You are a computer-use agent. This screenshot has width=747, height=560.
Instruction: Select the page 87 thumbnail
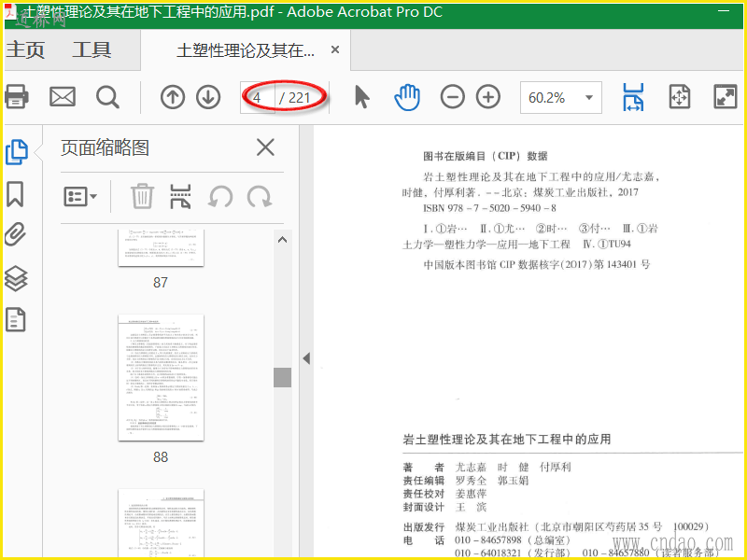click(161, 247)
